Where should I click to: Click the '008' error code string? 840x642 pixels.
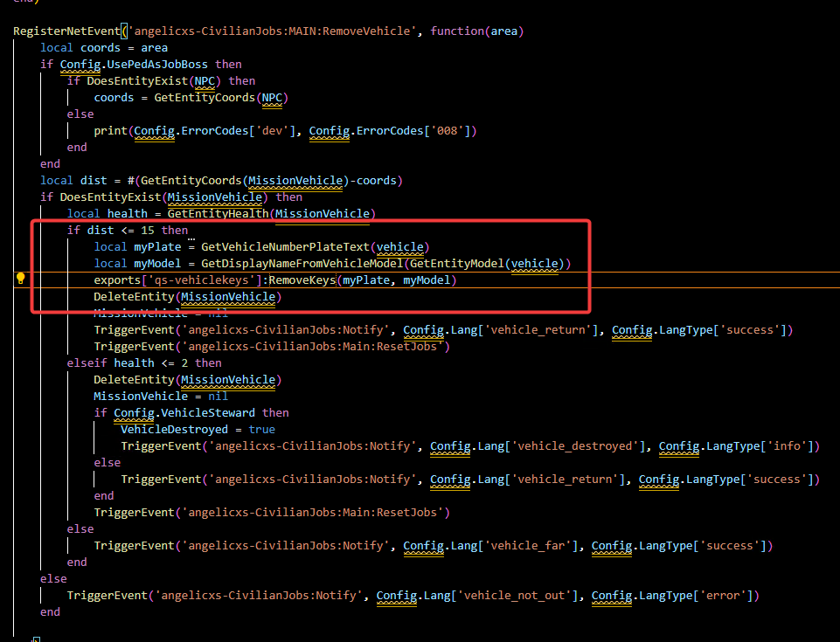(x=447, y=131)
